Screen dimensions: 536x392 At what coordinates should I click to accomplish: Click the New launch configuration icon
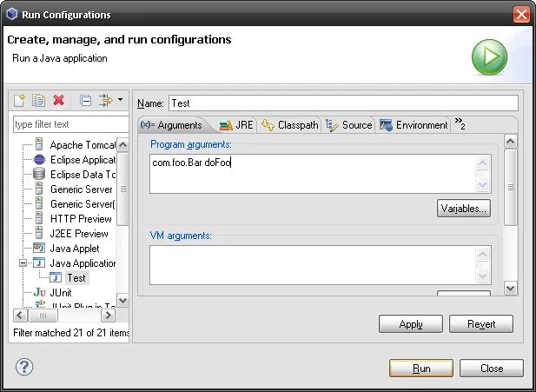(19, 100)
